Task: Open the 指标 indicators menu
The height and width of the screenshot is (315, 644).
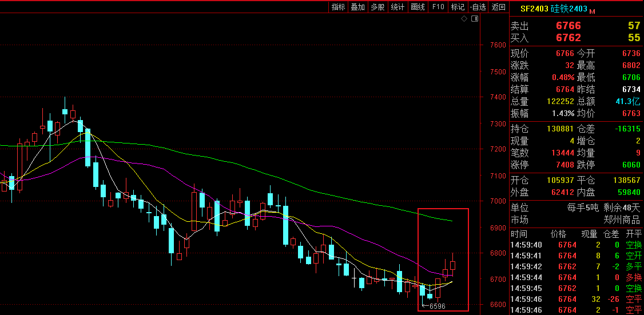Action: [x=338, y=7]
